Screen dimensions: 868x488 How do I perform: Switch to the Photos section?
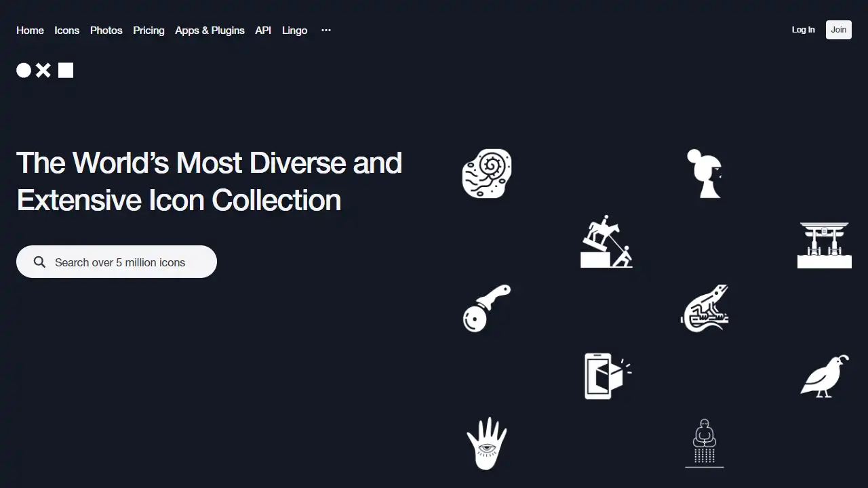[106, 30]
